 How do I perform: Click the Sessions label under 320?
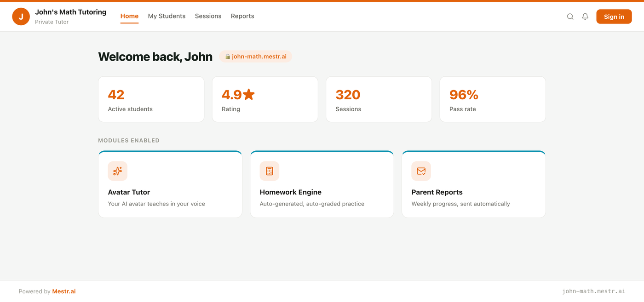coord(348,109)
